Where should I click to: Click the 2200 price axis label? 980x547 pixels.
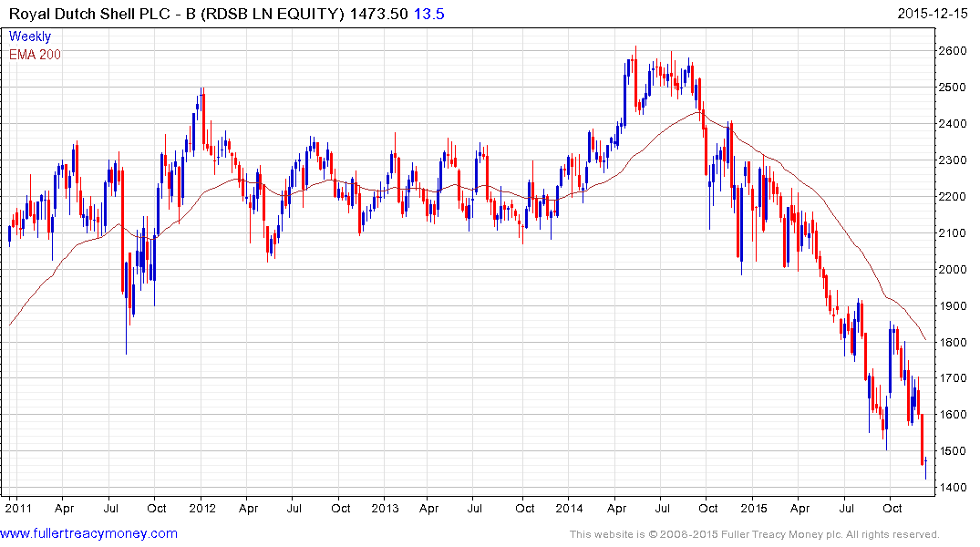(x=953, y=196)
